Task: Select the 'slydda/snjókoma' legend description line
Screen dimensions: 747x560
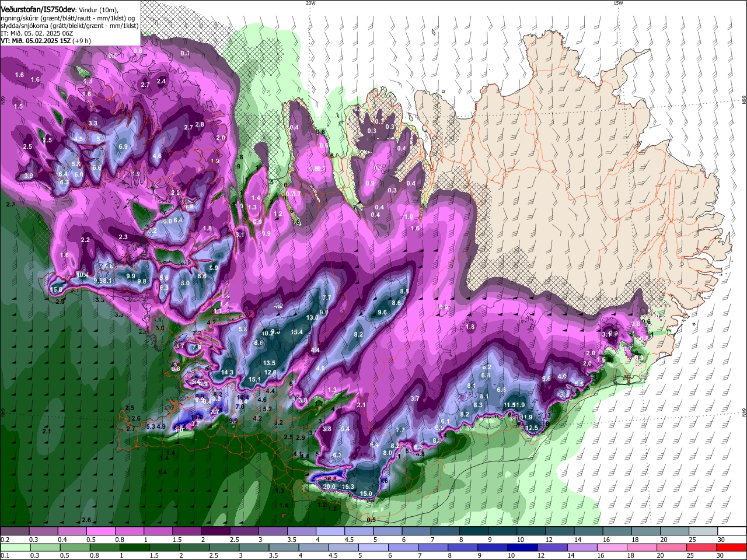Action: click(69, 25)
